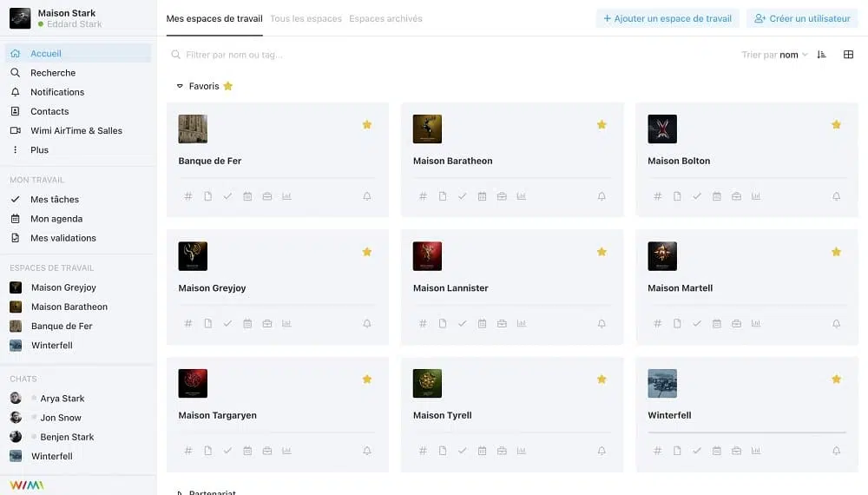Unfavorite Maison Martell star

837,252
